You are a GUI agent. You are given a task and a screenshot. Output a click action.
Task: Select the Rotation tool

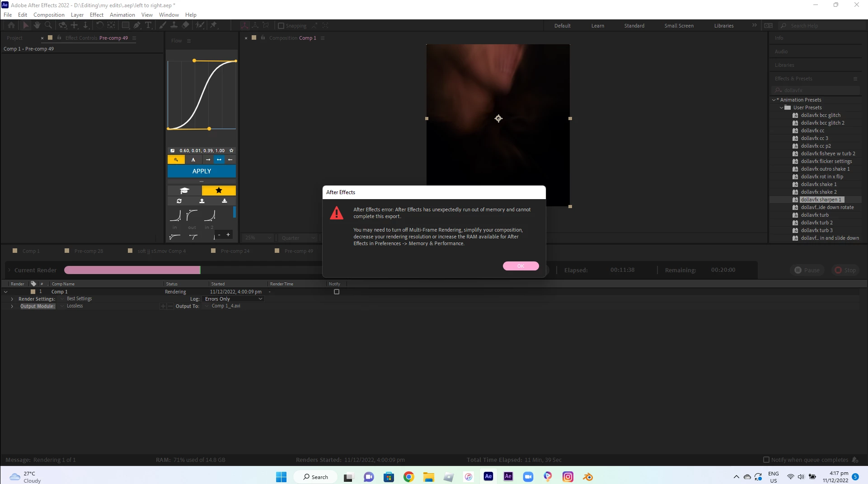100,26
